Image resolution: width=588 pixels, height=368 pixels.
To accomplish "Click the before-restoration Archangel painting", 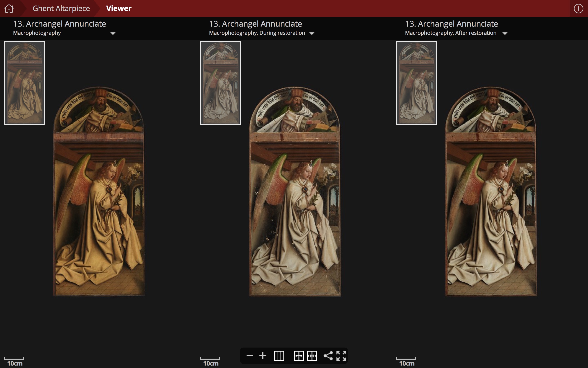I will (x=99, y=192).
